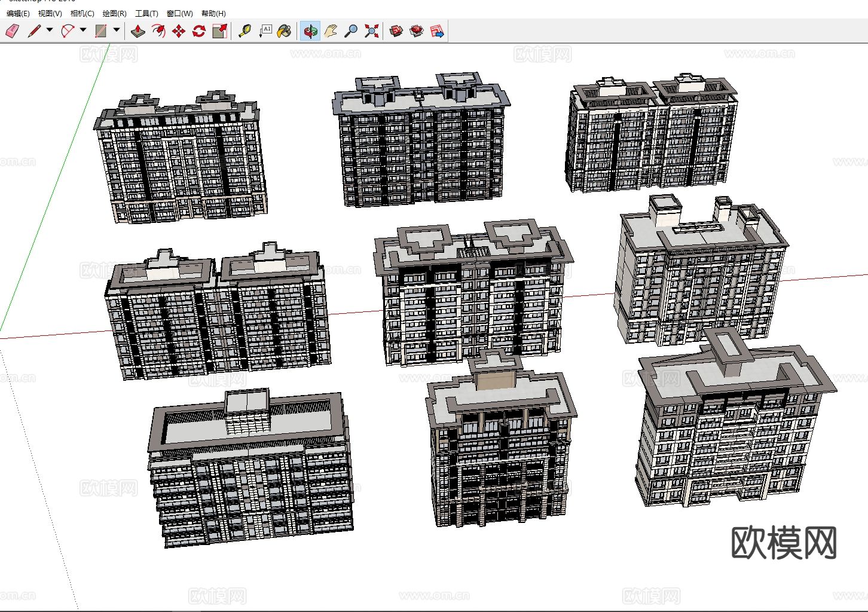The width and height of the screenshot is (868, 612).
Task: Select the Push/Pull tool
Action: tap(138, 31)
